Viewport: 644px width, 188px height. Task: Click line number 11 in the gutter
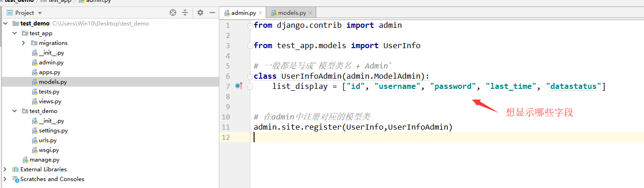click(226, 127)
